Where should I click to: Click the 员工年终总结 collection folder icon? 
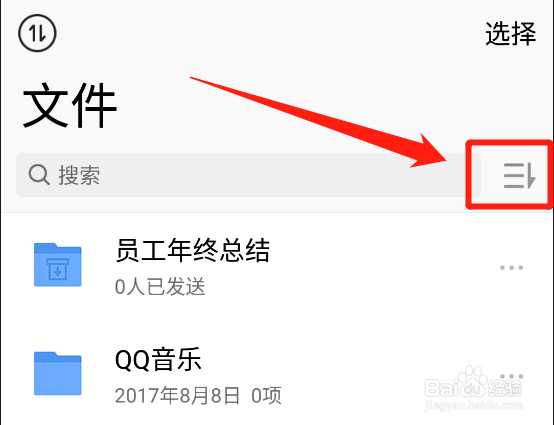pyautogui.click(x=58, y=265)
